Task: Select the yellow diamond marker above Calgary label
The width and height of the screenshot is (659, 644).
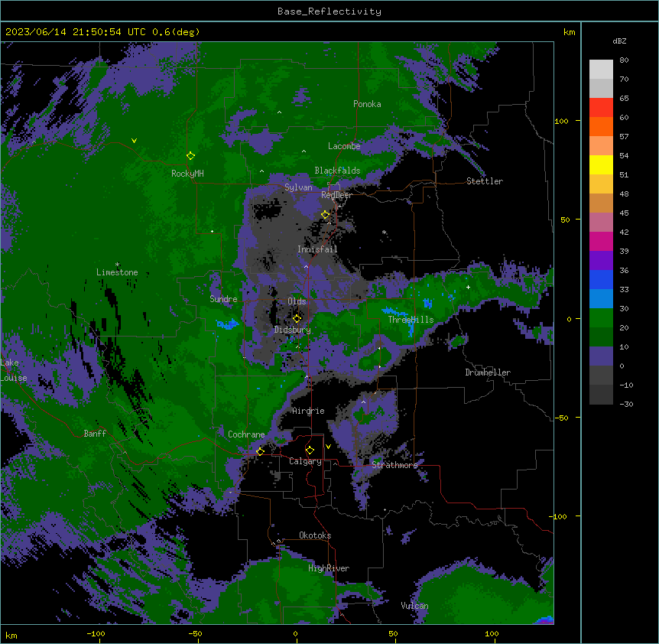Action: (x=310, y=450)
